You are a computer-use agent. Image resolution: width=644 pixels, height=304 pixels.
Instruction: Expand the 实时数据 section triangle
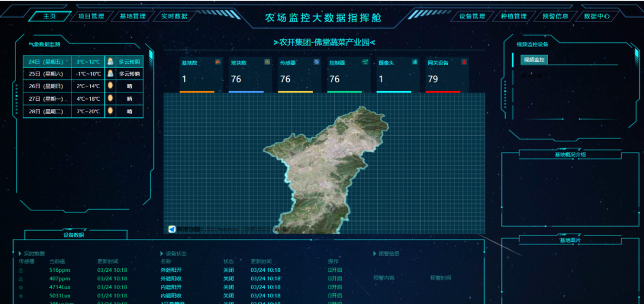point(20,253)
